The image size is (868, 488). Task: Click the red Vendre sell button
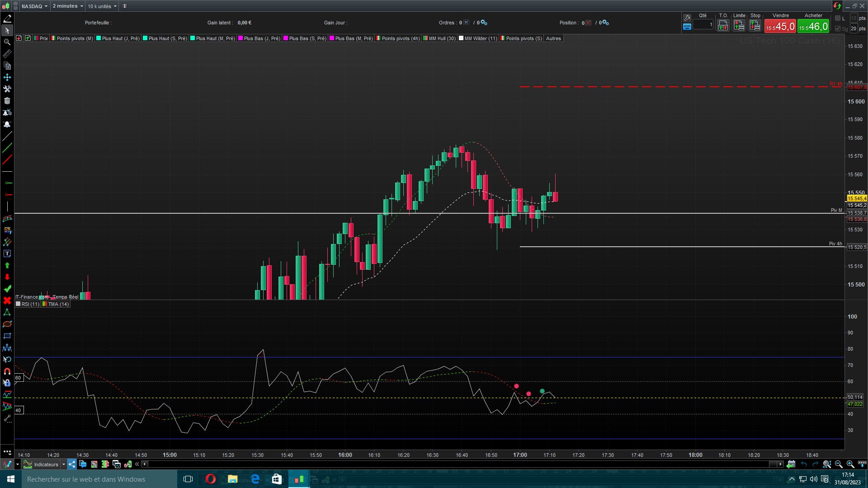(x=780, y=26)
